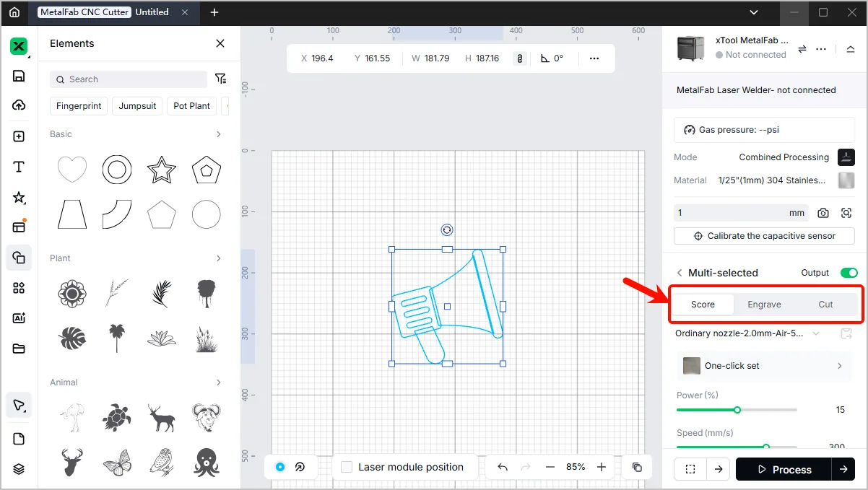
Task: Expand the One-click set option
Action: 764,366
